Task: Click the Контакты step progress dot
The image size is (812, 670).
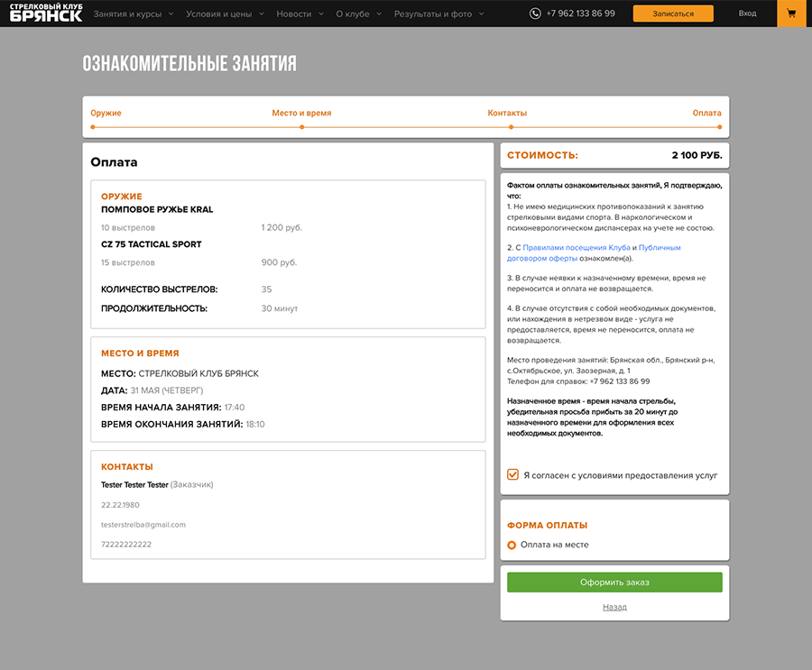Action: tap(512, 127)
